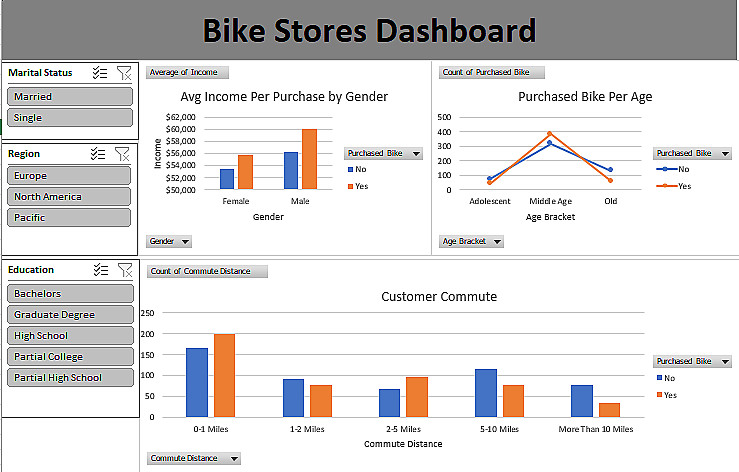Viewport: 739px width, 472px height.
Task: Select Customer Commute chart title
Action: pos(439,297)
